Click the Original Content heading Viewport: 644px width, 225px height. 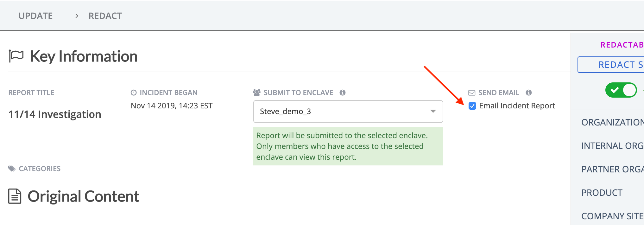point(83,196)
